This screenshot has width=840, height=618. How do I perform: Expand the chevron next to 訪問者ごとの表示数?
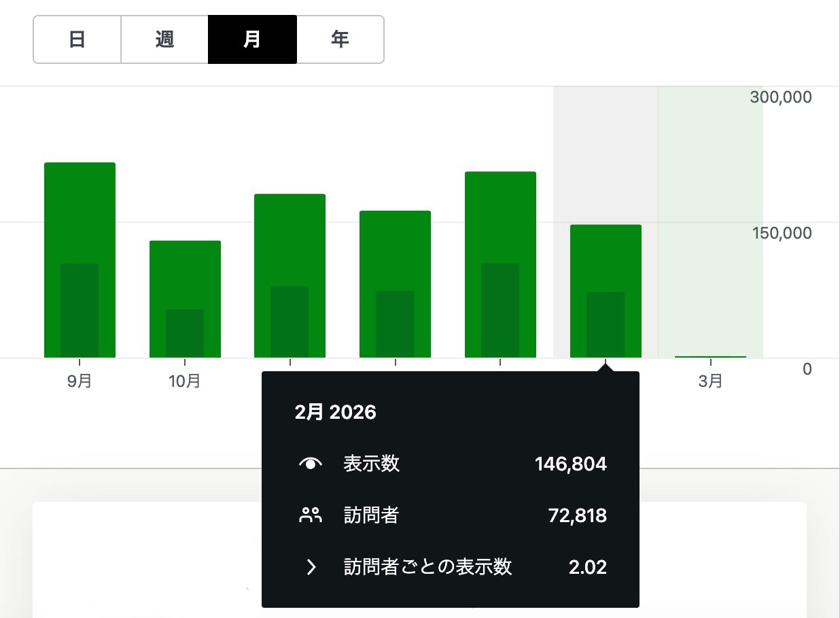[x=311, y=567]
